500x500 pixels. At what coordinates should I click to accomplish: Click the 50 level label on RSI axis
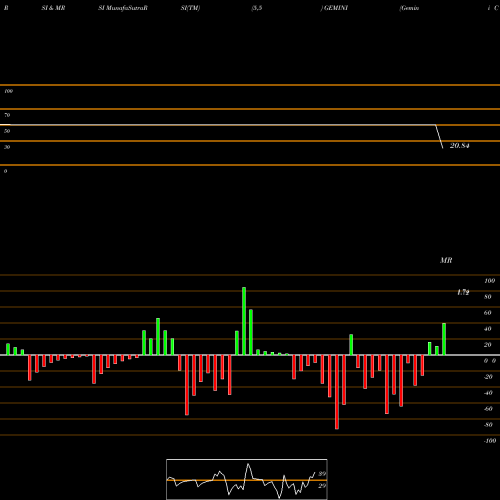(7, 131)
